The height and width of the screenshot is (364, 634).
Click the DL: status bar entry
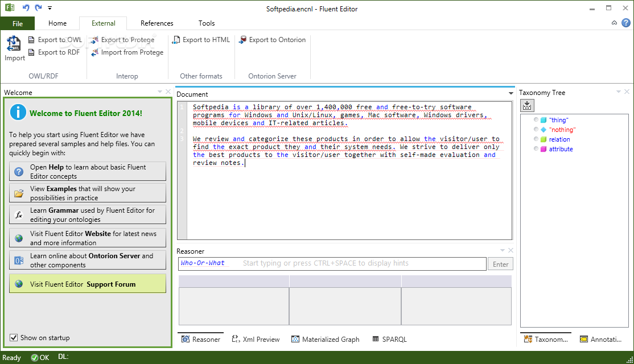[64, 357]
